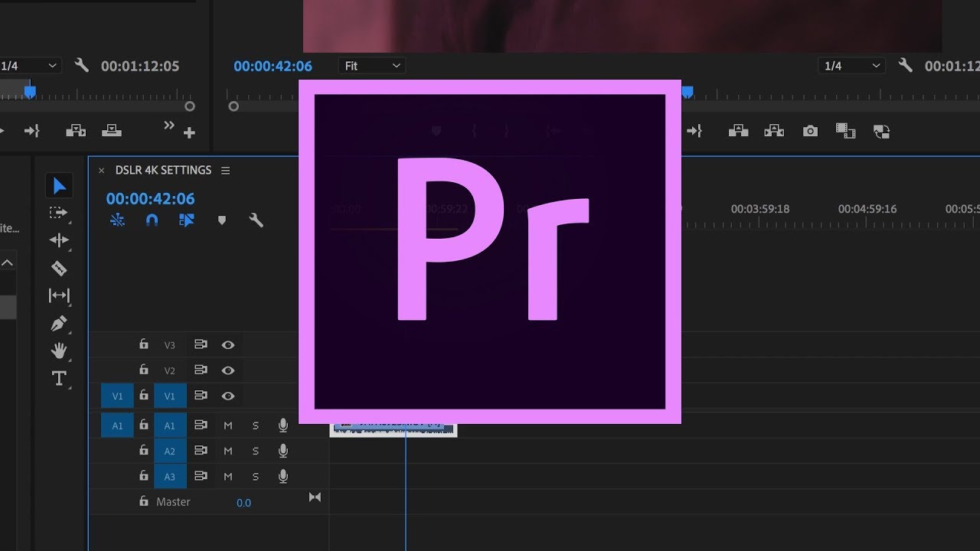Open DSLR 4K SETTINGS panel menu

[225, 171]
